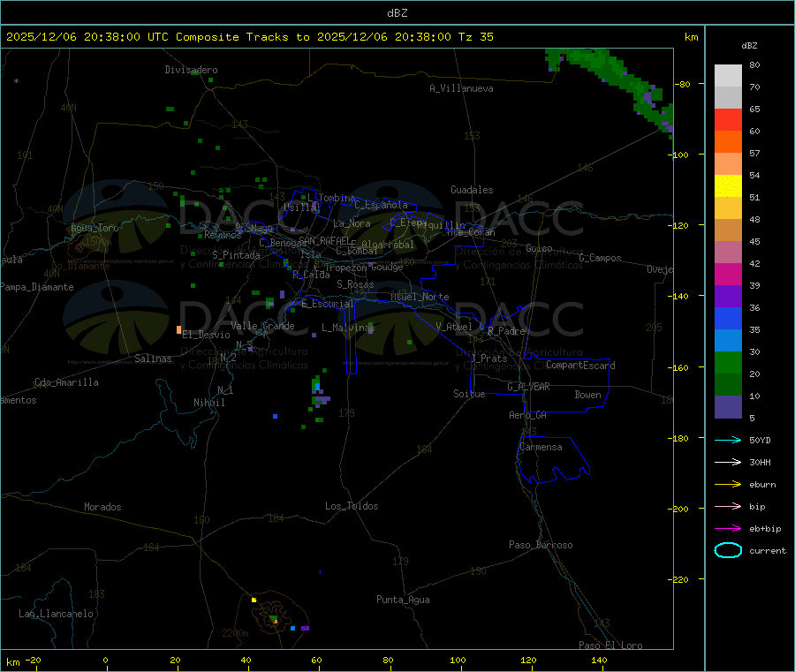Click the 'Punta_Agua' map label

coord(403,600)
